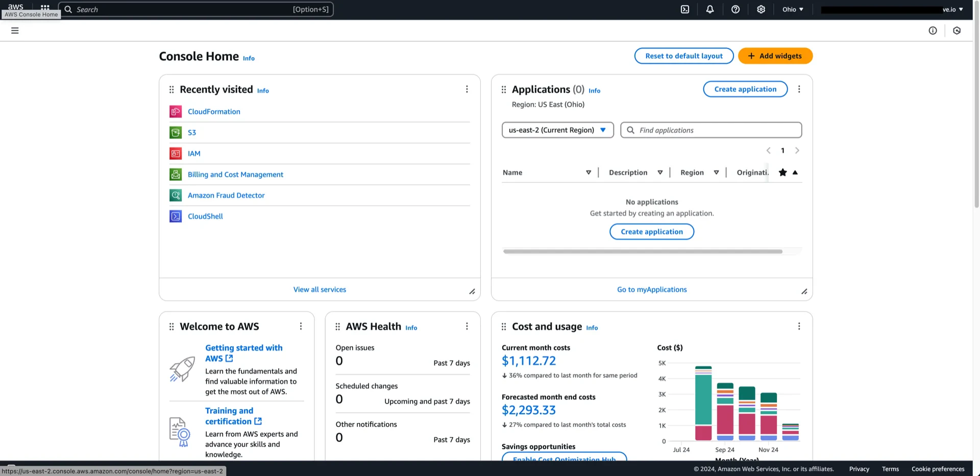Grab the Recently visited widget drag handle
Viewport: 980px width, 476px height.
pyautogui.click(x=171, y=89)
